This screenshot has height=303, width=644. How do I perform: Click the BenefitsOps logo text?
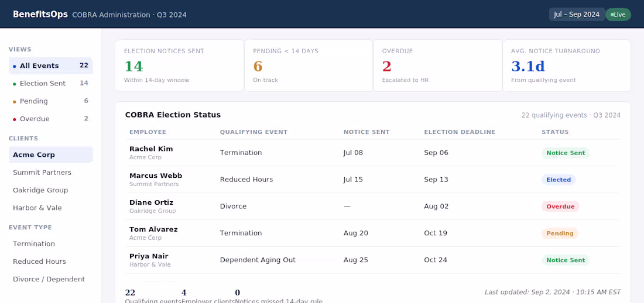[40, 15]
